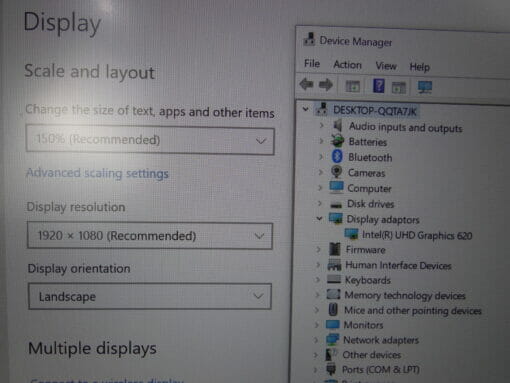The image size is (510, 383).
Task: Click the Cameras webcam icon
Action: click(x=337, y=172)
